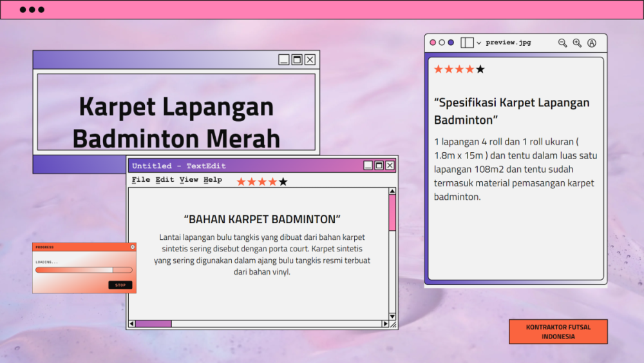This screenshot has height=363, width=644.
Task: Click the preview.jpg file name
Action: pyautogui.click(x=509, y=43)
